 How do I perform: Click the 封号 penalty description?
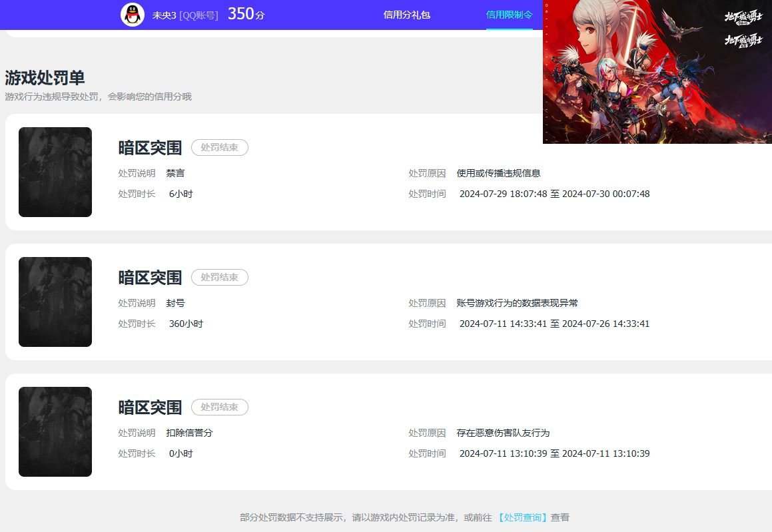[175, 303]
